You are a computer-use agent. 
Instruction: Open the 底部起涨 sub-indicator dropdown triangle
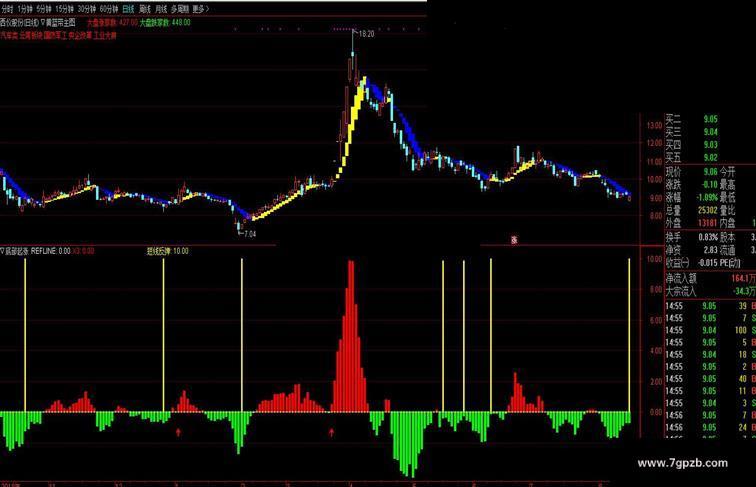2,251
